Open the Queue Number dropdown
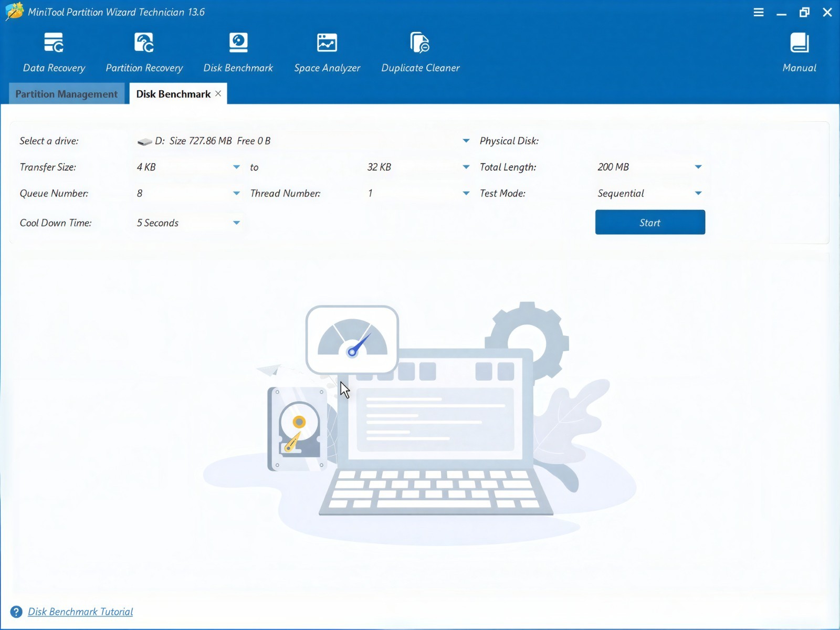The height and width of the screenshot is (630, 840). click(x=236, y=193)
